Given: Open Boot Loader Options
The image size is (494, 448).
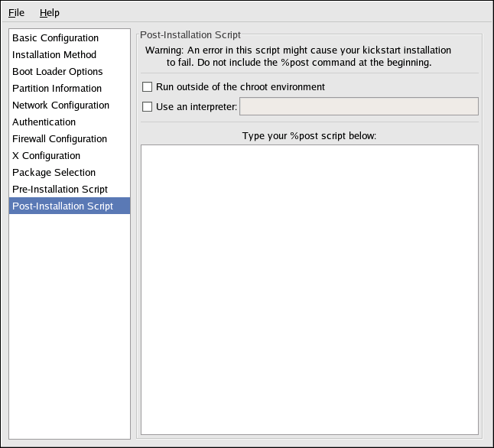Looking at the screenshot, I should point(57,72).
